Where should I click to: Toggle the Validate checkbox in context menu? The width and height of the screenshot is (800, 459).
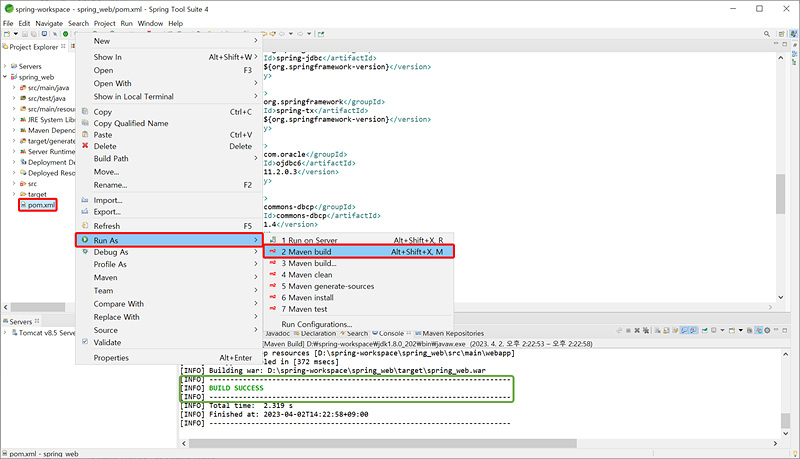pyautogui.click(x=85, y=342)
